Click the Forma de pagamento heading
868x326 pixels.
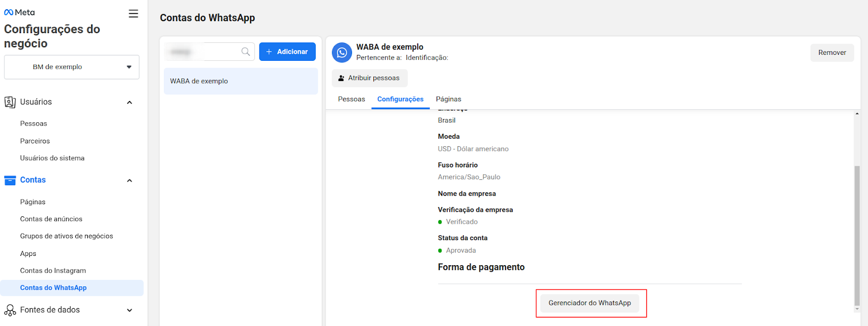[x=481, y=267]
